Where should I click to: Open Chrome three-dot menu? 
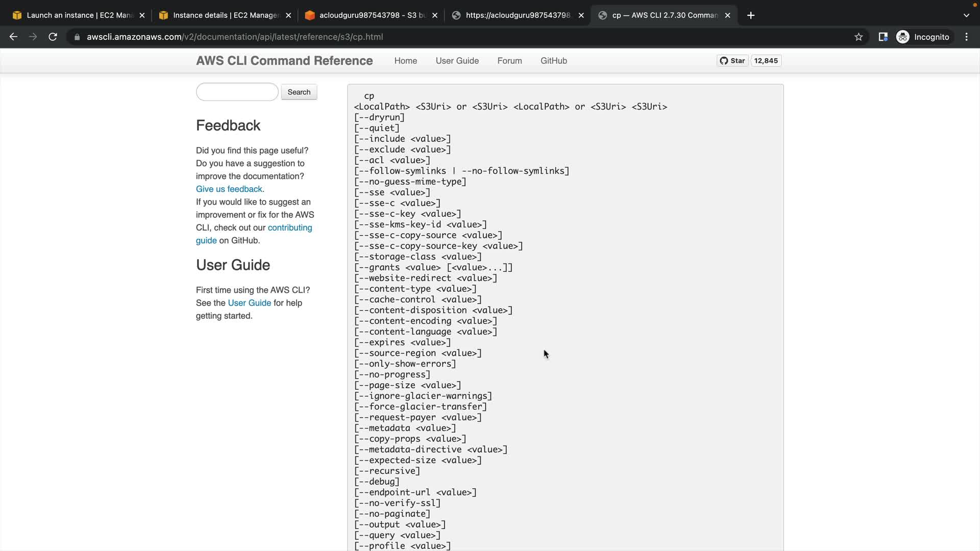tap(966, 37)
